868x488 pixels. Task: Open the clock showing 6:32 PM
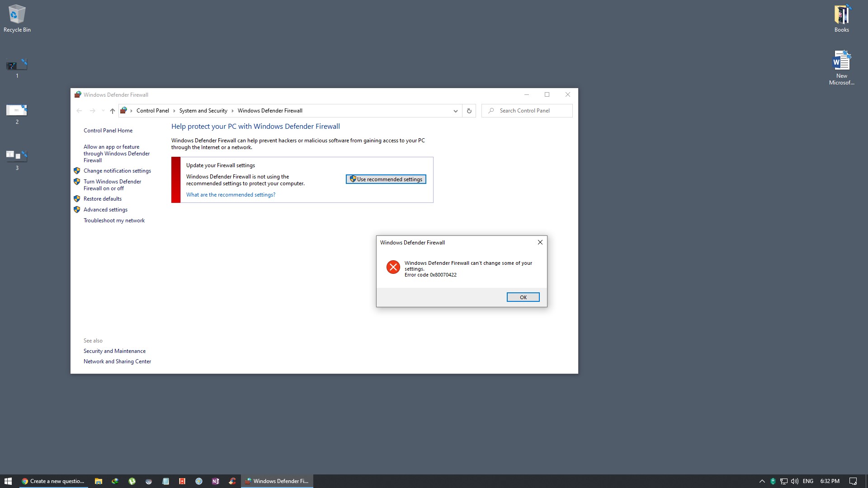coord(830,481)
